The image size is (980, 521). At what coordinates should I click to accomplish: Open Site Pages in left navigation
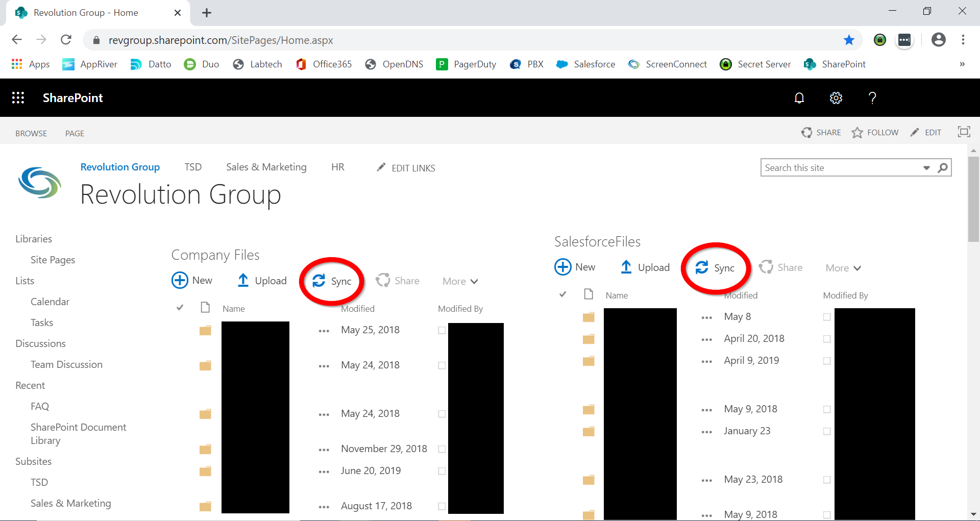(x=53, y=260)
